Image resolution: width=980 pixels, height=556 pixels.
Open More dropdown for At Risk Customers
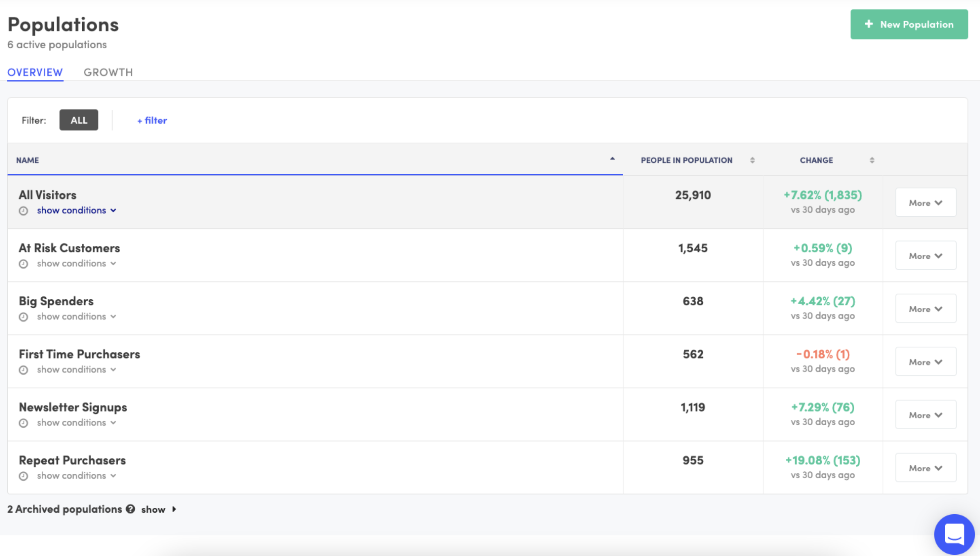coord(926,256)
